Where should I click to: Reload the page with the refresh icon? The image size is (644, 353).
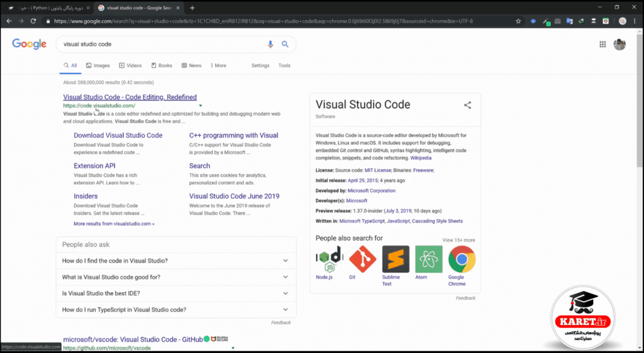click(33, 21)
